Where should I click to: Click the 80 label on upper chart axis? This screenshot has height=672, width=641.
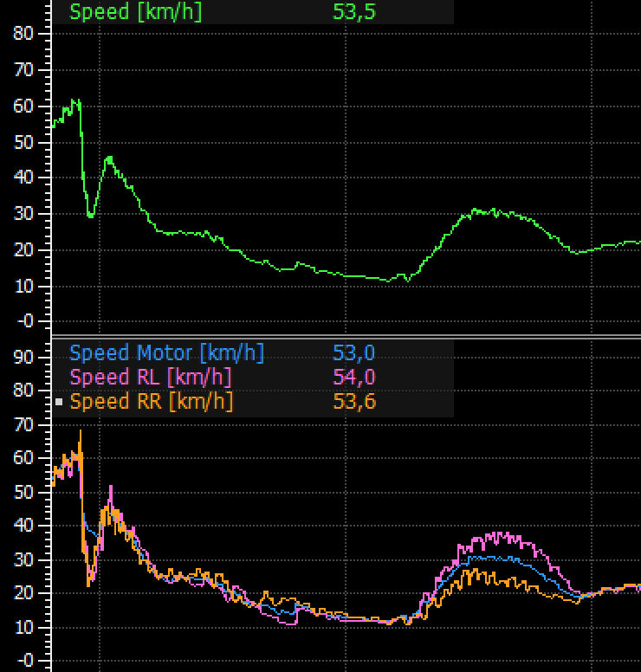pyautogui.click(x=23, y=33)
